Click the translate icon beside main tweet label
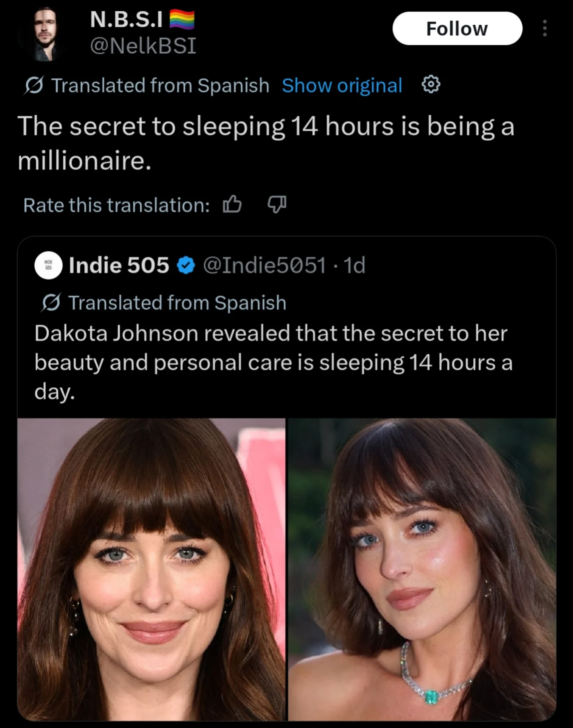 tap(34, 85)
